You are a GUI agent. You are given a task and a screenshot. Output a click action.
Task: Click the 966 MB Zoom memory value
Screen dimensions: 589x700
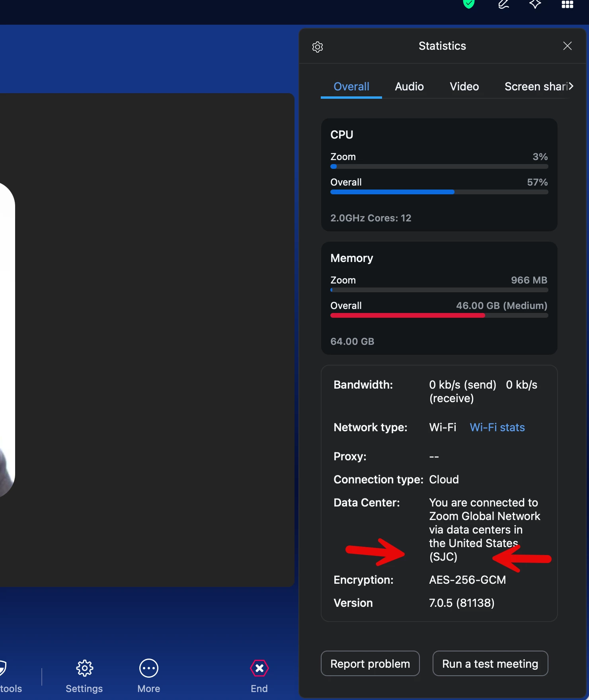tap(529, 280)
